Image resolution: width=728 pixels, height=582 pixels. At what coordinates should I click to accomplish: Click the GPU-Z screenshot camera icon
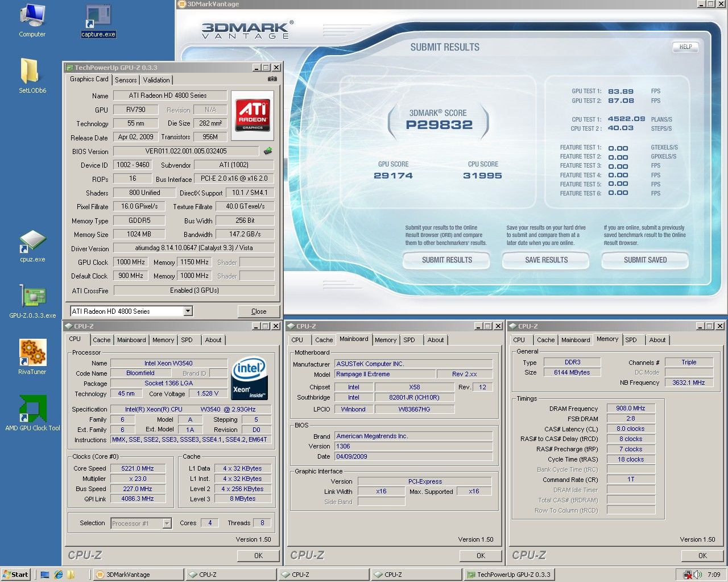pyautogui.click(x=272, y=79)
